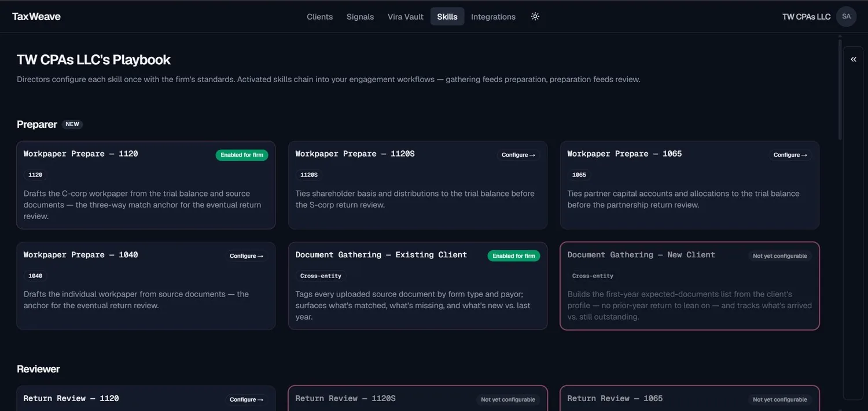Configure Workpaper Prepare — 1040 skill
This screenshot has height=411, width=868.
click(247, 256)
